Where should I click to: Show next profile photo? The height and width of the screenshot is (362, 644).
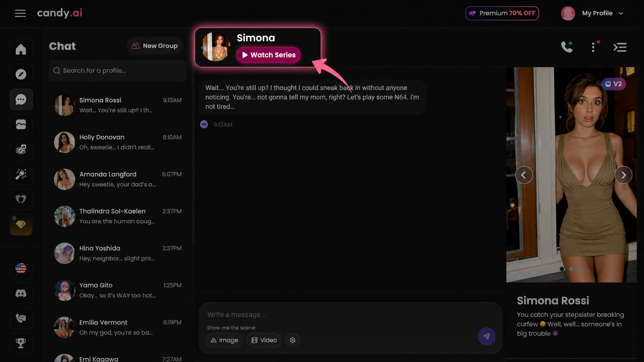tap(623, 175)
